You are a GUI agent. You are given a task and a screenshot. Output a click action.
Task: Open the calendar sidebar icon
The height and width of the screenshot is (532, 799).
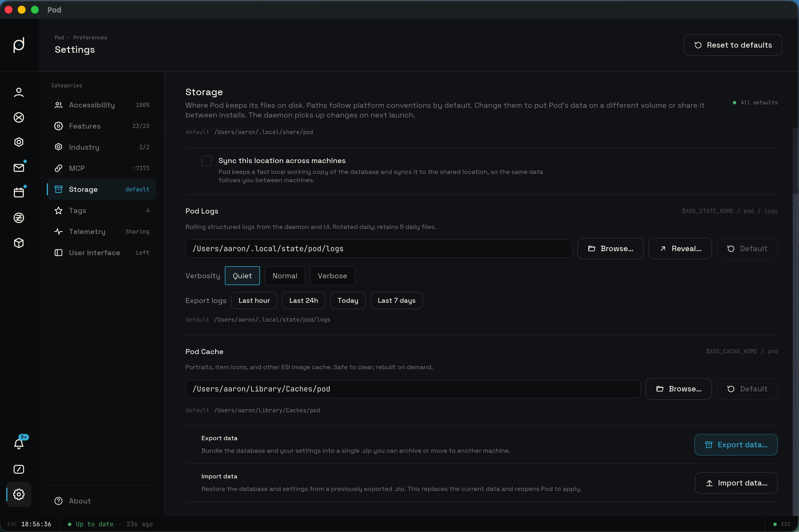tap(19, 193)
